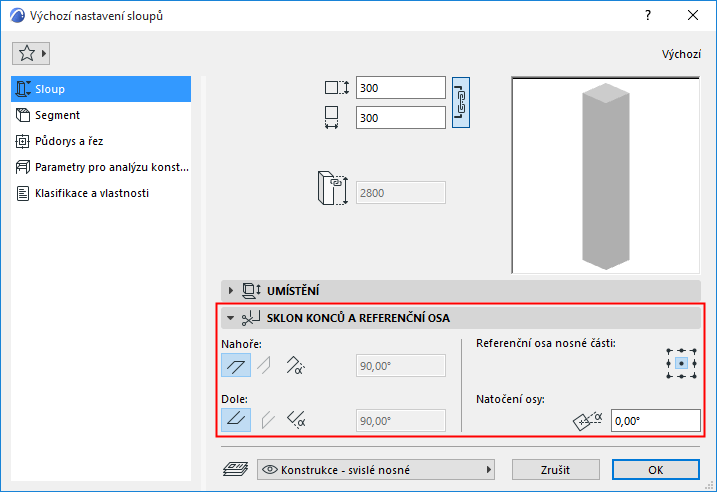Click the Zrušit button
717x492 pixels.
(x=556, y=470)
